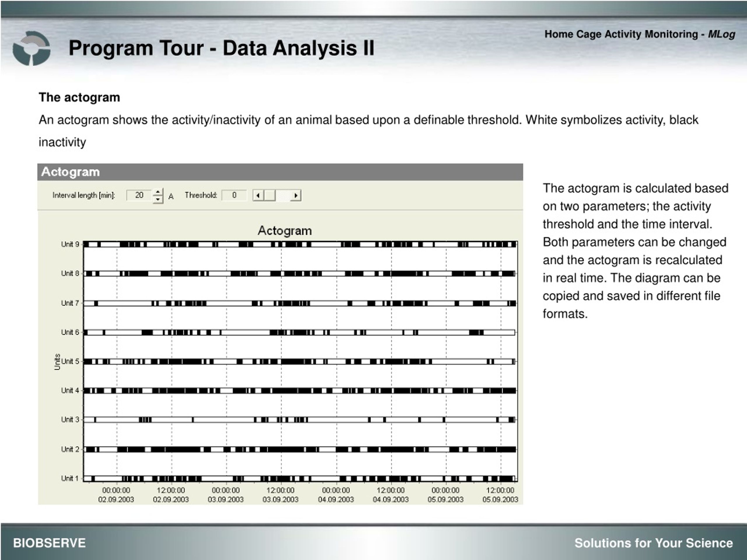Click the '12:00:00 04.09.2003' time label
Screen dimensions: 747x560
coord(391,494)
